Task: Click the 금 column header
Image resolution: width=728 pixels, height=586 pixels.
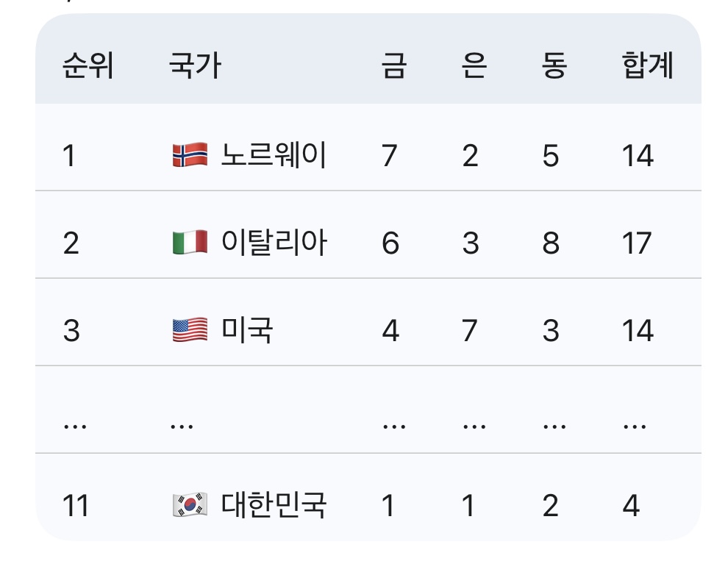Action: click(x=394, y=65)
